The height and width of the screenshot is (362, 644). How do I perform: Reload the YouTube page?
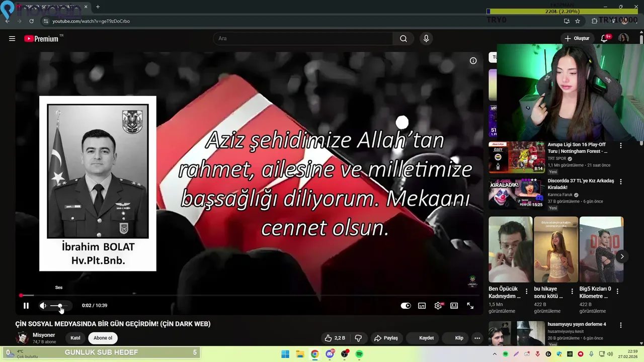pos(31,21)
